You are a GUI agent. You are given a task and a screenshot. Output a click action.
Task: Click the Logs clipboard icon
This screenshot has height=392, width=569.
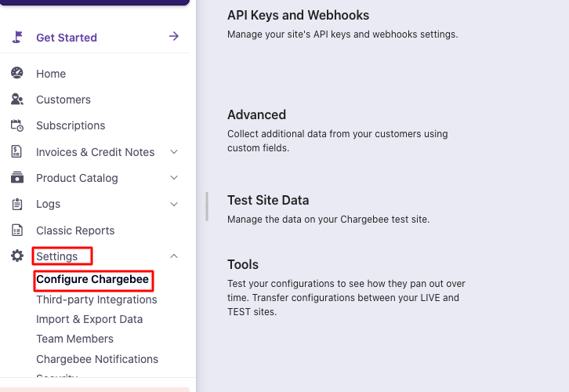[17, 204]
